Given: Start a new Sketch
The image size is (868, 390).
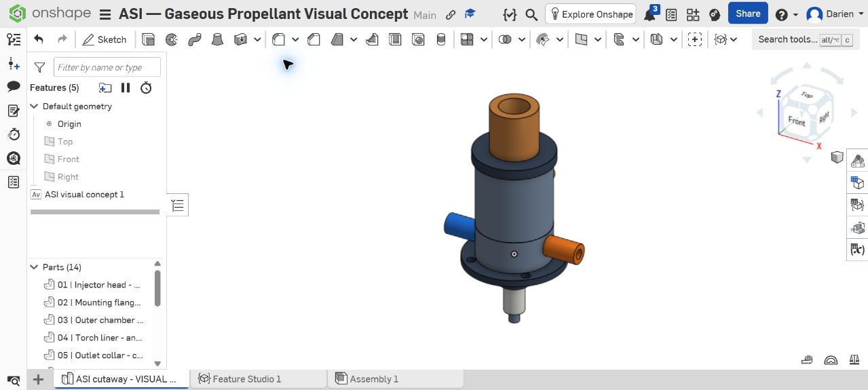Looking at the screenshot, I should [105, 39].
